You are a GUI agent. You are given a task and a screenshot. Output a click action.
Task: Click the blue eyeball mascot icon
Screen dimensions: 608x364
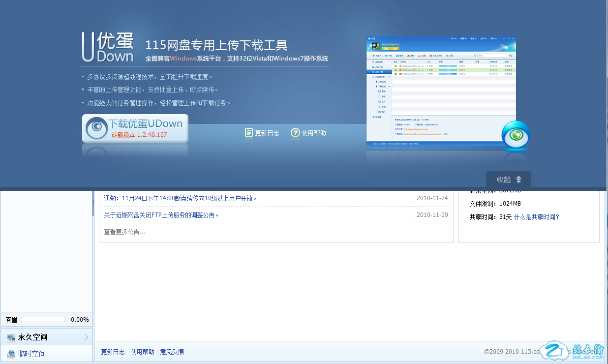516,135
